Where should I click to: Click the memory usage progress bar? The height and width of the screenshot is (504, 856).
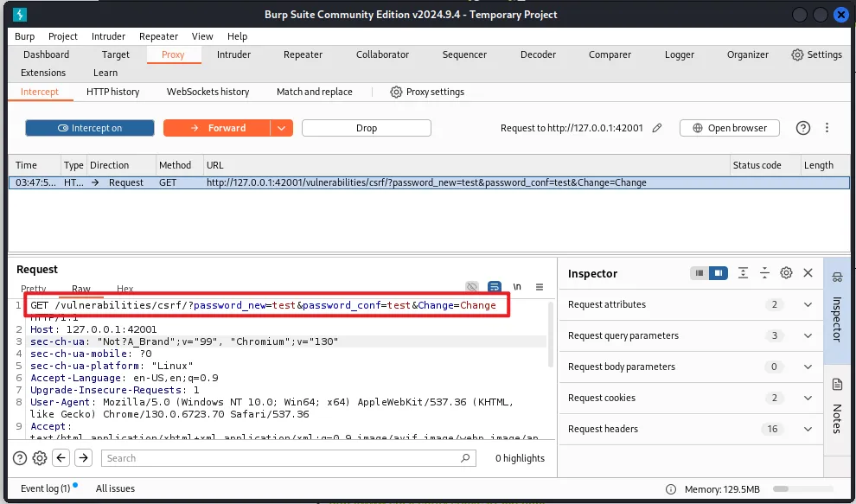click(x=803, y=488)
